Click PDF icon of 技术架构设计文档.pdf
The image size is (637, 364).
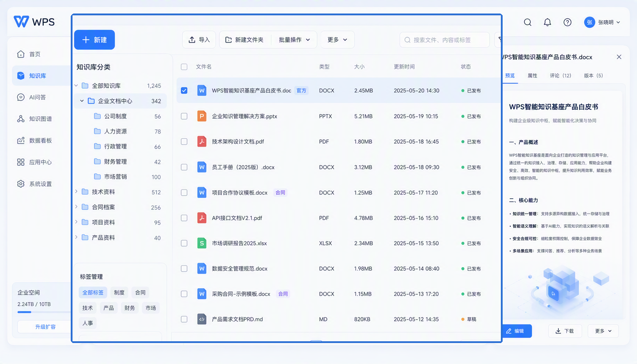[x=202, y=141]
